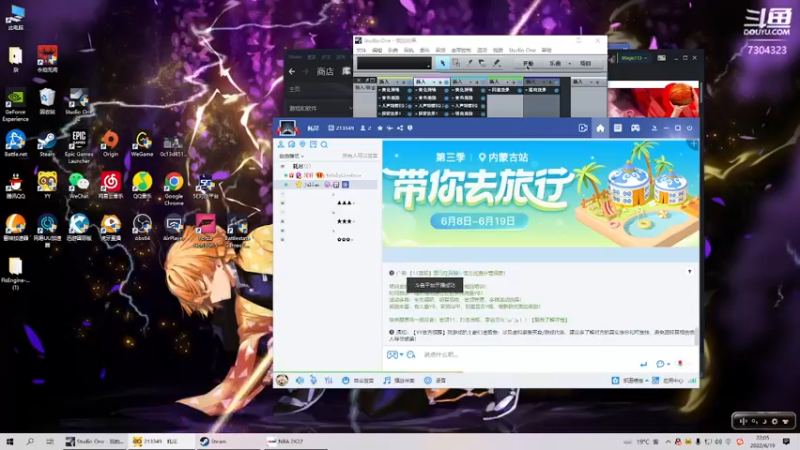
Task: Open the free mode dropdown in YY
Action: pos(291,156)
